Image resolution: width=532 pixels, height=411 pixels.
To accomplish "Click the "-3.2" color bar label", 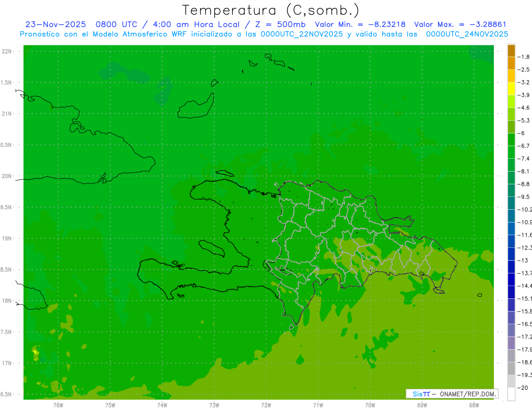I will click(524, 82).
